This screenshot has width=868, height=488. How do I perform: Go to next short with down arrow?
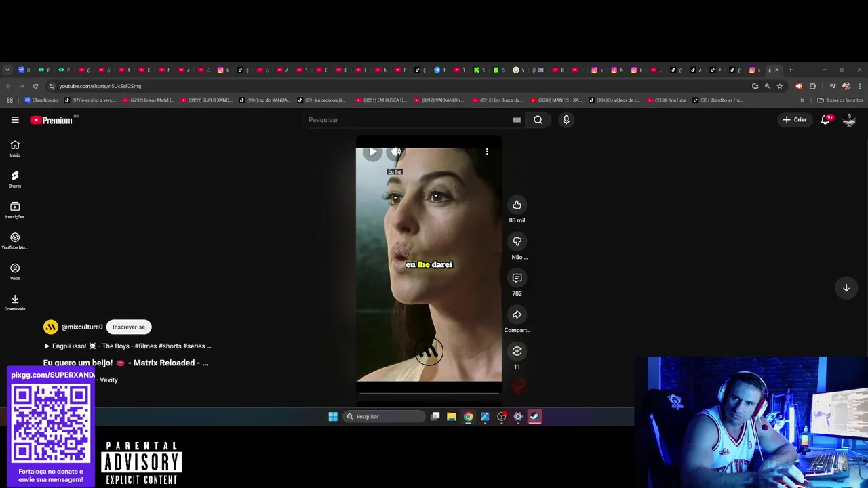pos(846,288)
